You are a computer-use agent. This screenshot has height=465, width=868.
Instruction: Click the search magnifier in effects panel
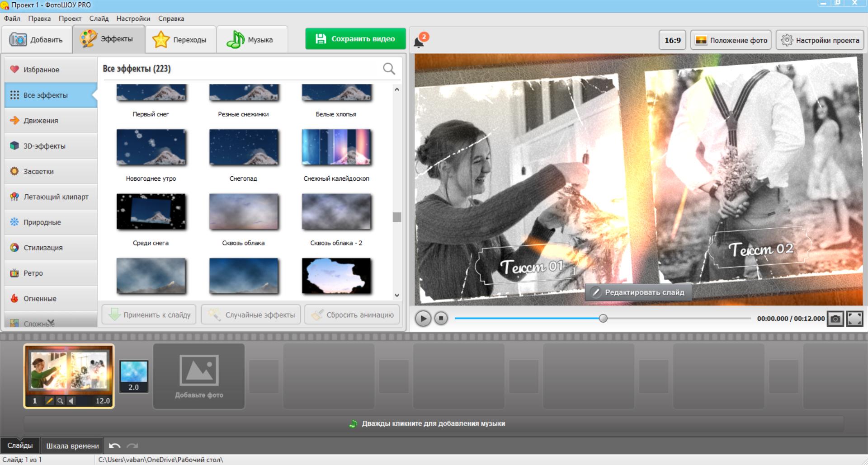[x=389, y=69]
